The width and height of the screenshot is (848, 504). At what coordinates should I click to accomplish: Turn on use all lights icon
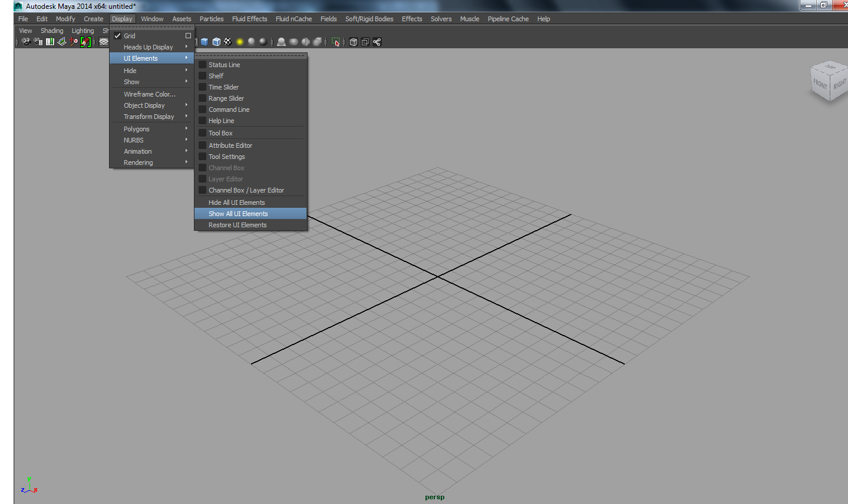pyautogui.click(x=238, y=42)
